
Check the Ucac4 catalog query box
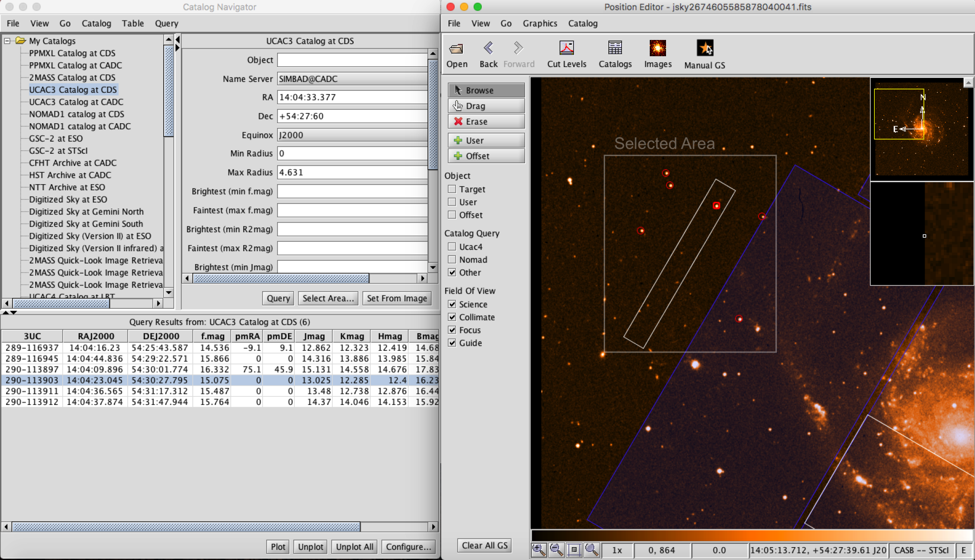point(452,246)
